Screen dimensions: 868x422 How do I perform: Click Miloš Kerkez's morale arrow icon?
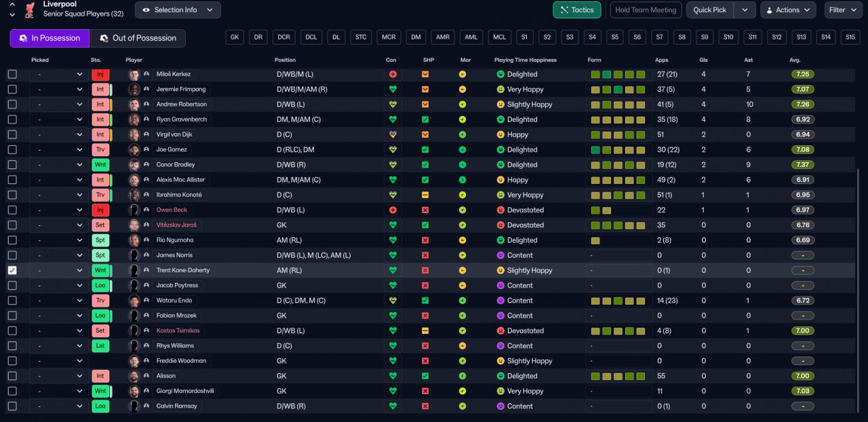click(462, 74)
